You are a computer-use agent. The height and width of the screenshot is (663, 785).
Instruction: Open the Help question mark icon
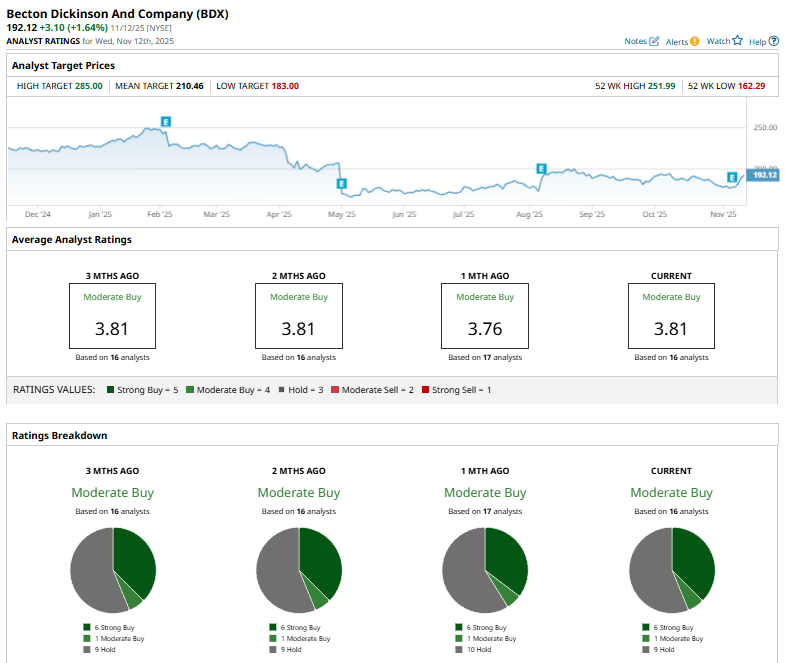(x=773, y=41)
